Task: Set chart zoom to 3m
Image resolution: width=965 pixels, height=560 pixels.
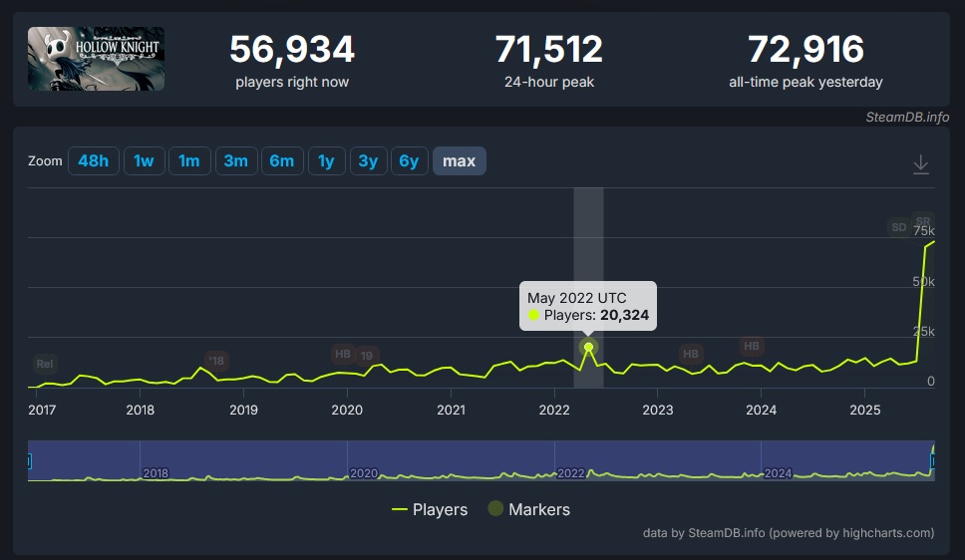Action: (236, 161)
